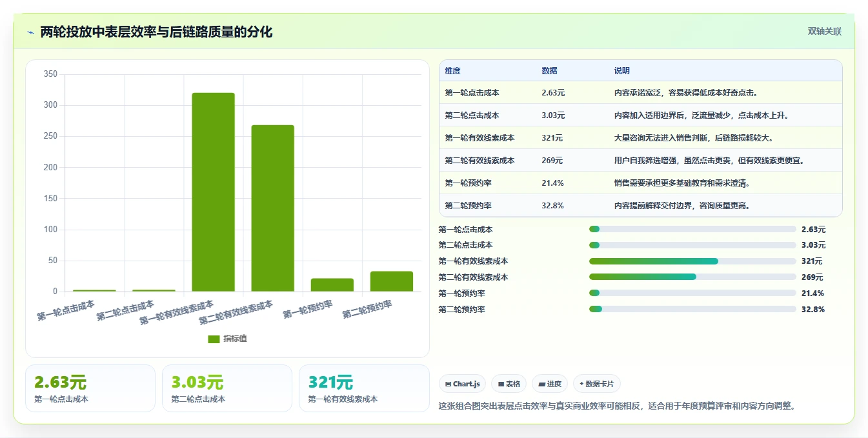Click the 进度 pill tag
The width and height of the screenshot is (868, 438).
[x=550, y=384]
